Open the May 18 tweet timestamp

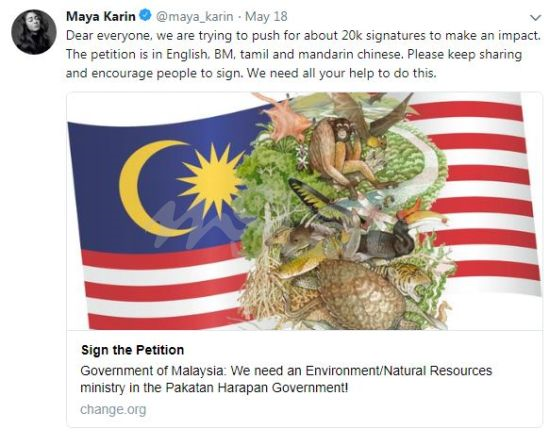pos(266,16)
